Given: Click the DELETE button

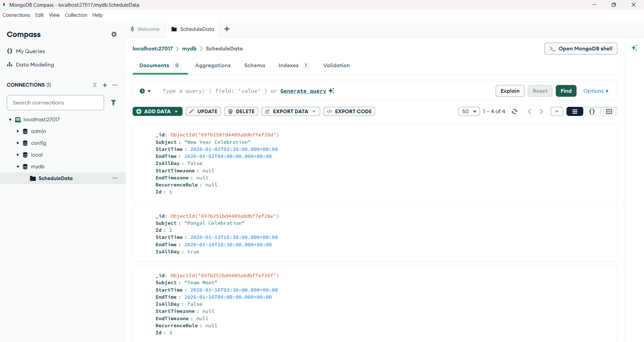Looking at the screenshot, I should (241, 112).
